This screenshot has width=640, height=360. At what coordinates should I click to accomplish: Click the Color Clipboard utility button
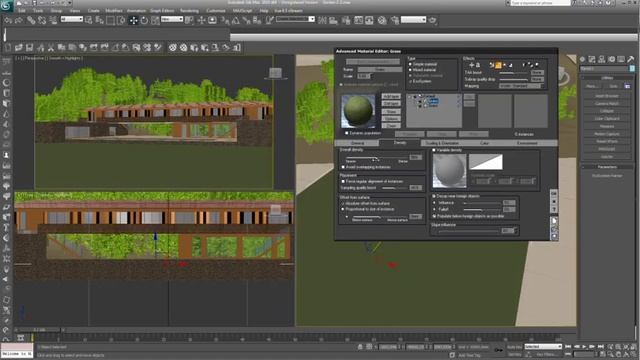click(x=607, y=119)
